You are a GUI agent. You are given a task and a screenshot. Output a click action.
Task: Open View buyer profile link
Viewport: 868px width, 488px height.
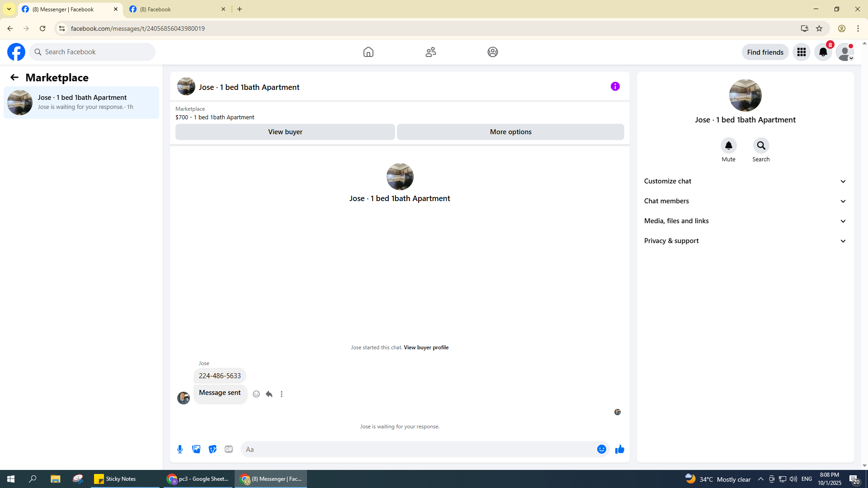(x=426, y=347)
